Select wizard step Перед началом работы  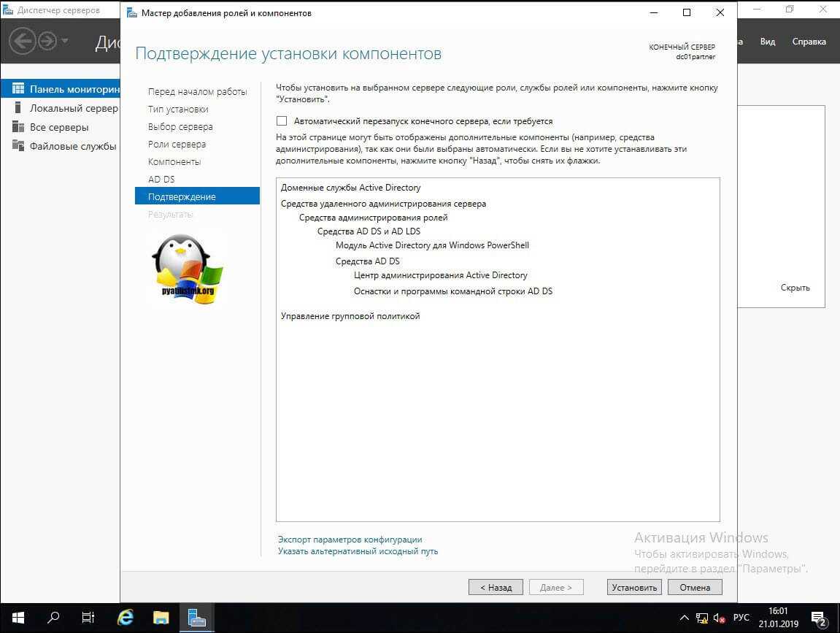pyautogui.click(x=197, y=92)
